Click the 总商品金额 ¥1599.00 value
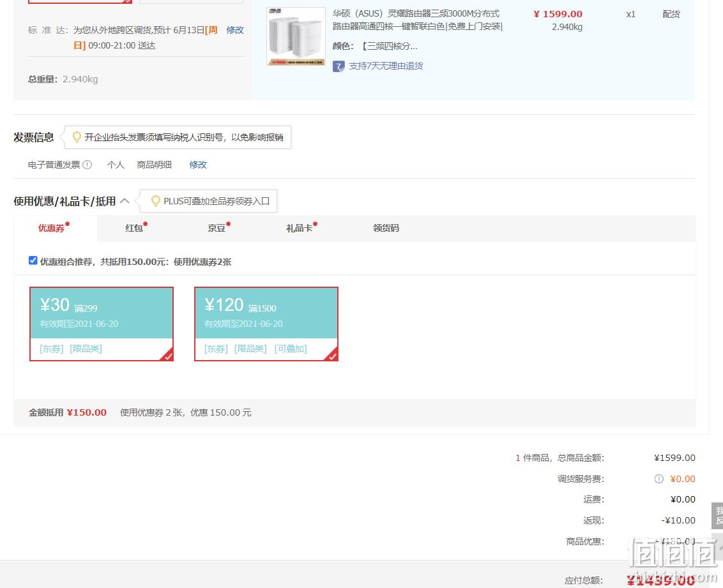 point(674,458)
